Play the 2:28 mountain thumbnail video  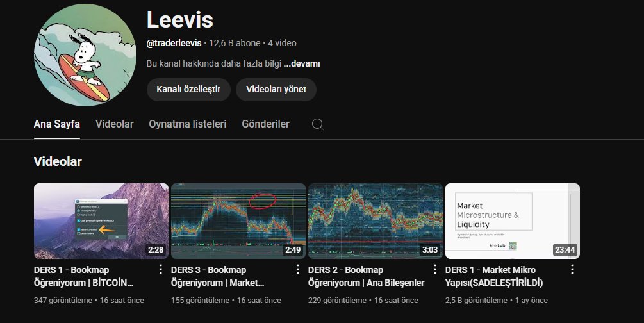coord(101,221)
